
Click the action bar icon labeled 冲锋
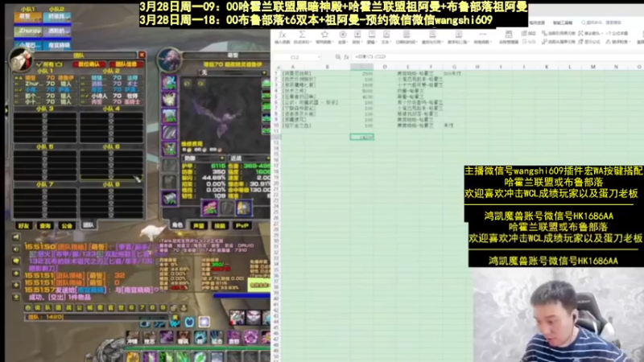point(133,337)
